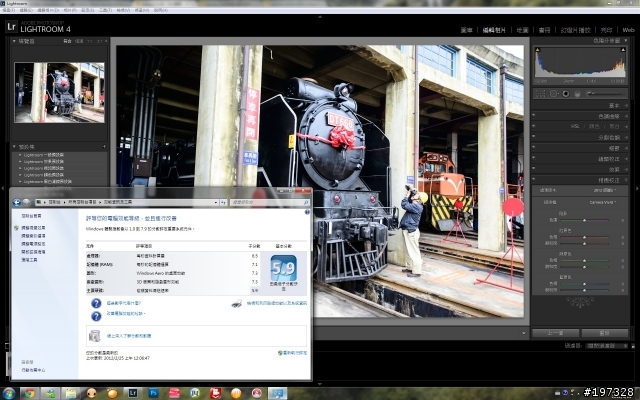Image resolution: width=640 pixels, height=400 pixels.
Task: Expand first Lightroom preset folder
Action: pyautogui.click(x=20, y=155)
